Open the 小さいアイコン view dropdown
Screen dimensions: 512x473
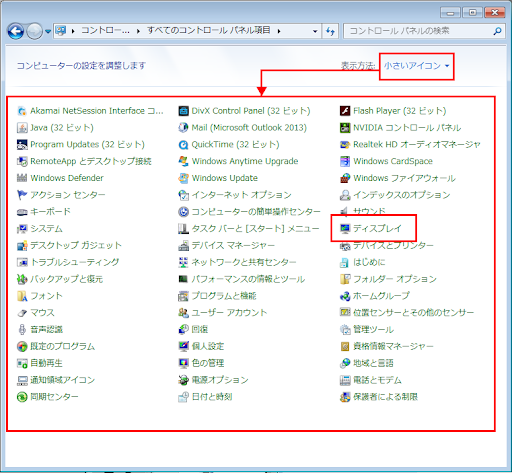[x=417, y=66]
